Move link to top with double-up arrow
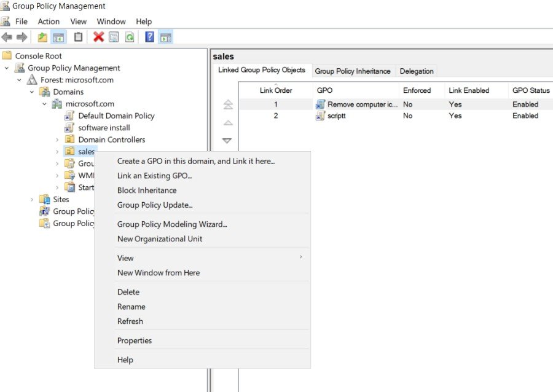 pos(228,104)
